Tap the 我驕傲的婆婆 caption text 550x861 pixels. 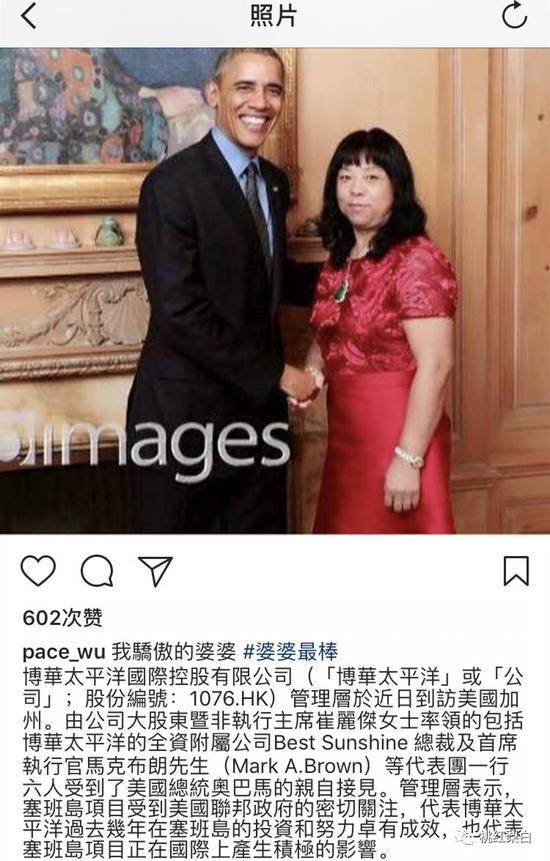174,652
